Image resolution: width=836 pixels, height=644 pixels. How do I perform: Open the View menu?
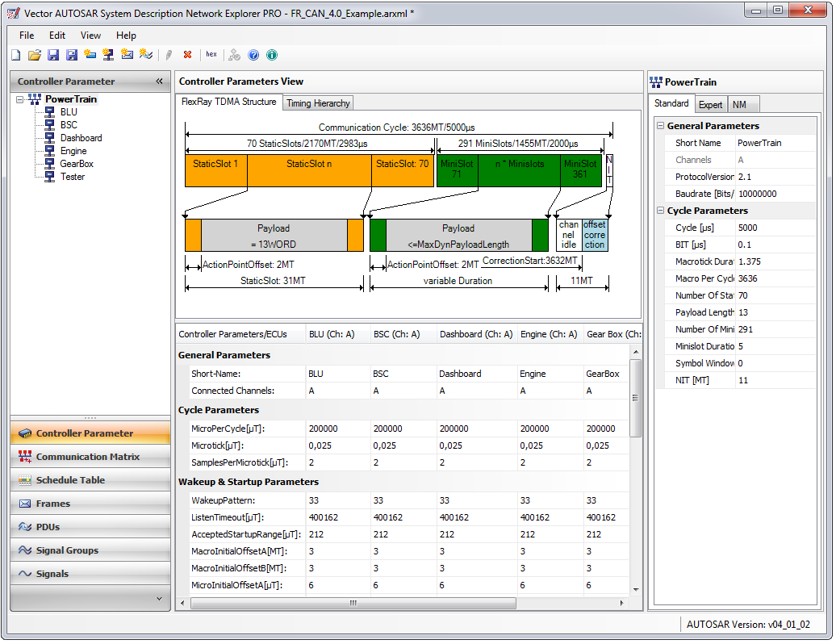click(90, 36)
